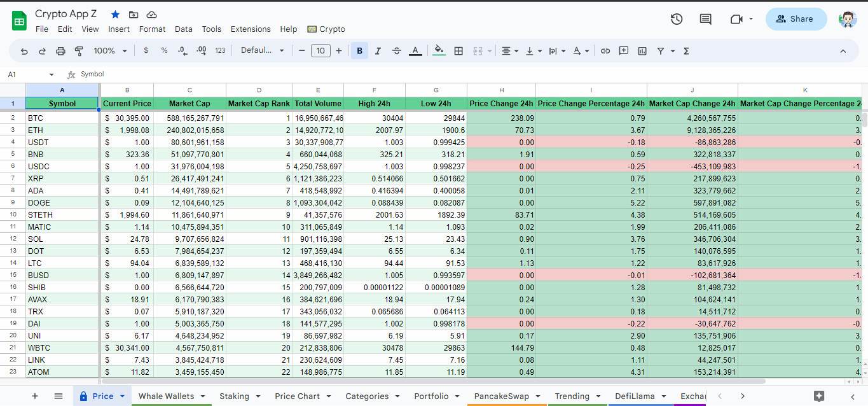Open the Insert menu

(119, 29)
